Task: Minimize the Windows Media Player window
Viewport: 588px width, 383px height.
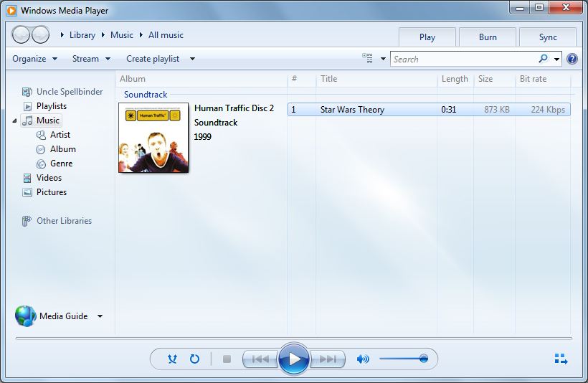Action: coord(520,7)
